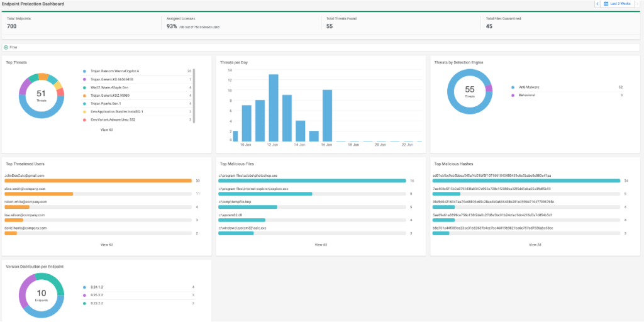This screenshot has height=322, width=644.
Task: Click the calendar icon beside Last 2 Weeks
Action: pyautogui.click(x=606, y=4)
